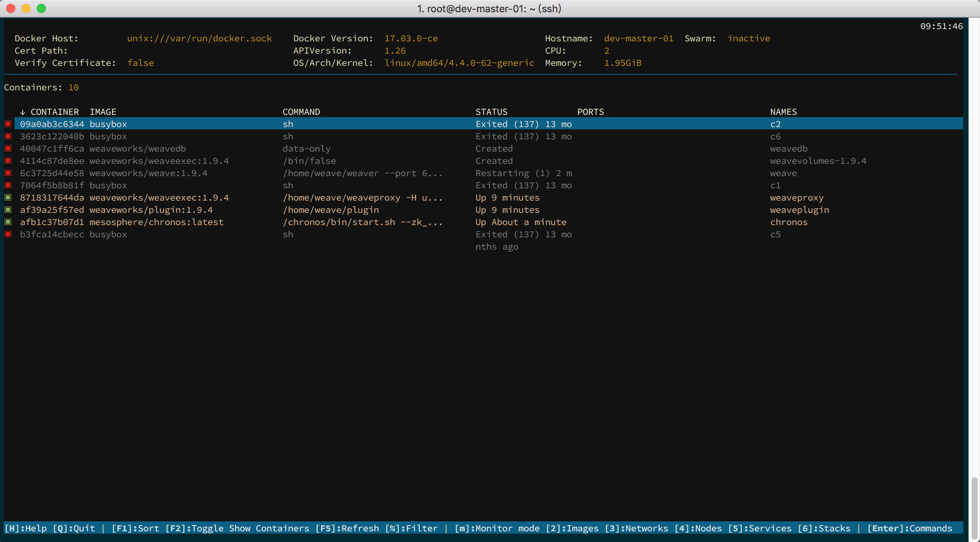The image size is (980, 542).
Task: Click red status icon for container c5
Action: [x=8, y=234]
